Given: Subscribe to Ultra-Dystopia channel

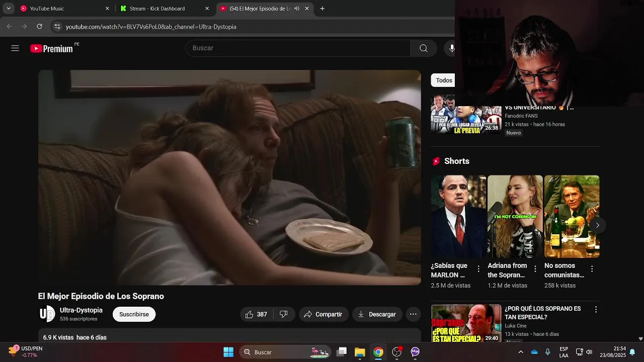Looking at the screenshot, I should click(x=134, y=314).
